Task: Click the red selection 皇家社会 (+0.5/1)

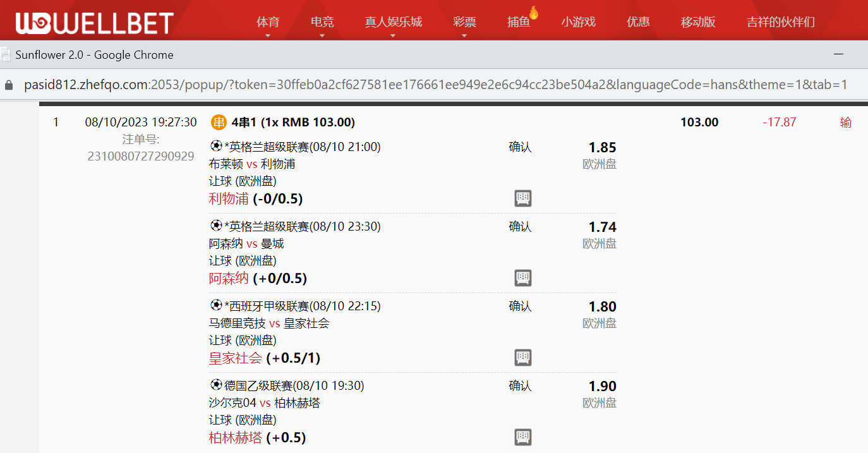Action: (x=265, y=358)
